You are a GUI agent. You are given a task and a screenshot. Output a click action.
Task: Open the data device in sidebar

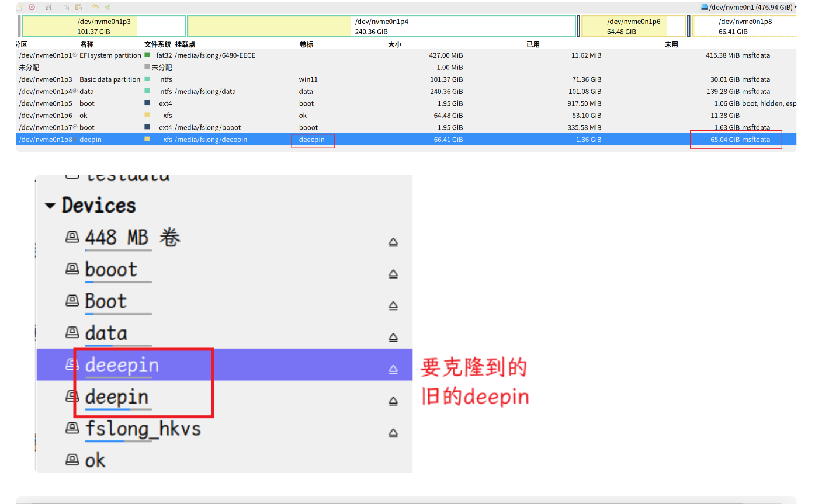click(106, 333)
